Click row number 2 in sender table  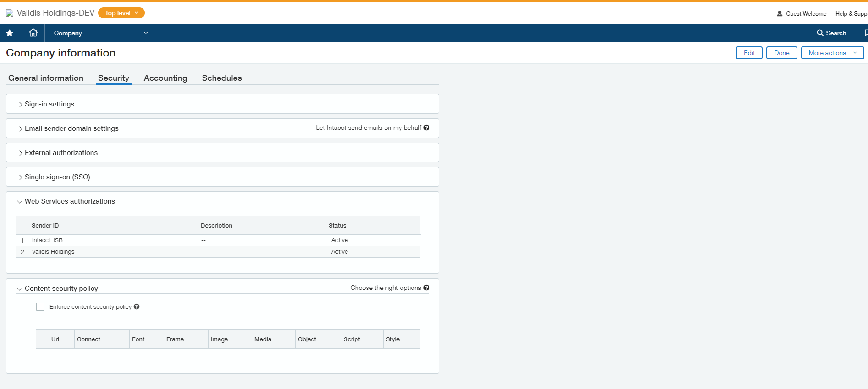click(22, 252)
